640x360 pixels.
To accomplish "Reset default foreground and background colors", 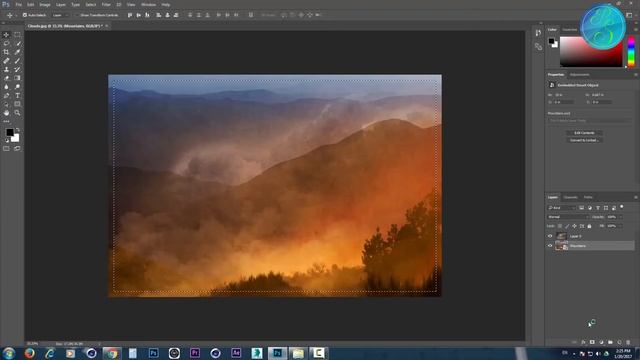I will 7,140.
